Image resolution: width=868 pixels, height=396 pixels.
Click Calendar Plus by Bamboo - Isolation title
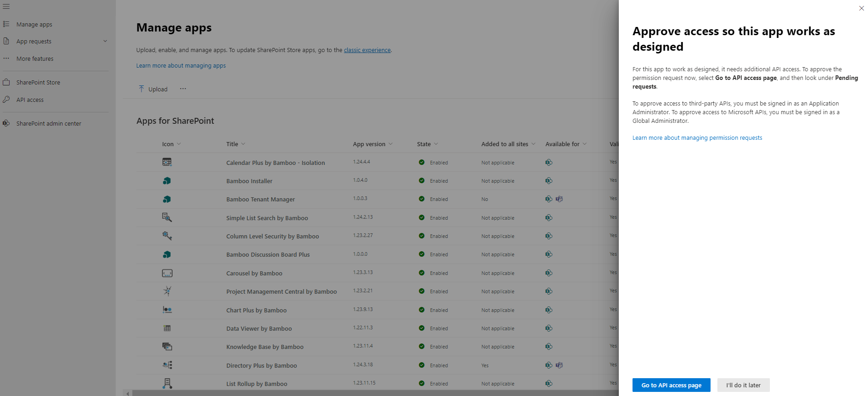(x=276, y=163)
